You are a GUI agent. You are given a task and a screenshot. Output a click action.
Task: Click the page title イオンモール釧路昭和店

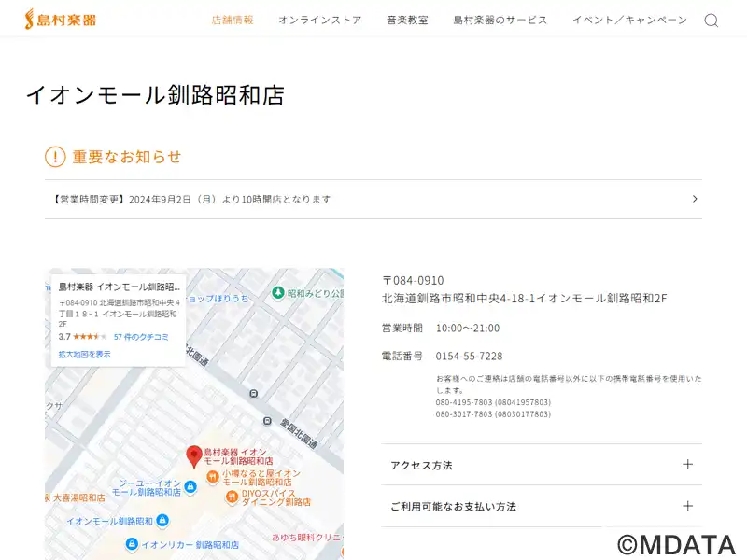(x=155, y=95)
